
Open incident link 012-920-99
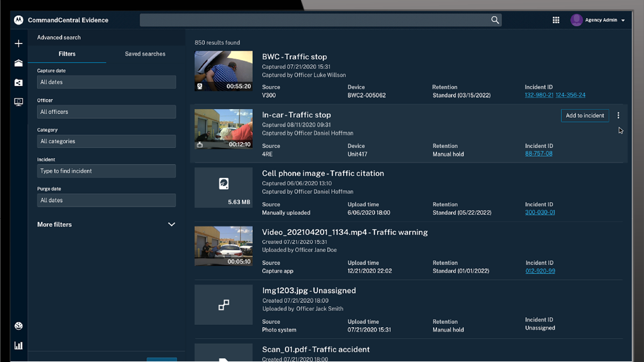[x=540, y=271]
